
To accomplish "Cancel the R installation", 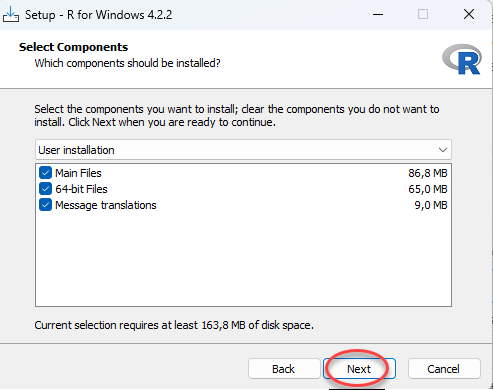I will 444,369.
